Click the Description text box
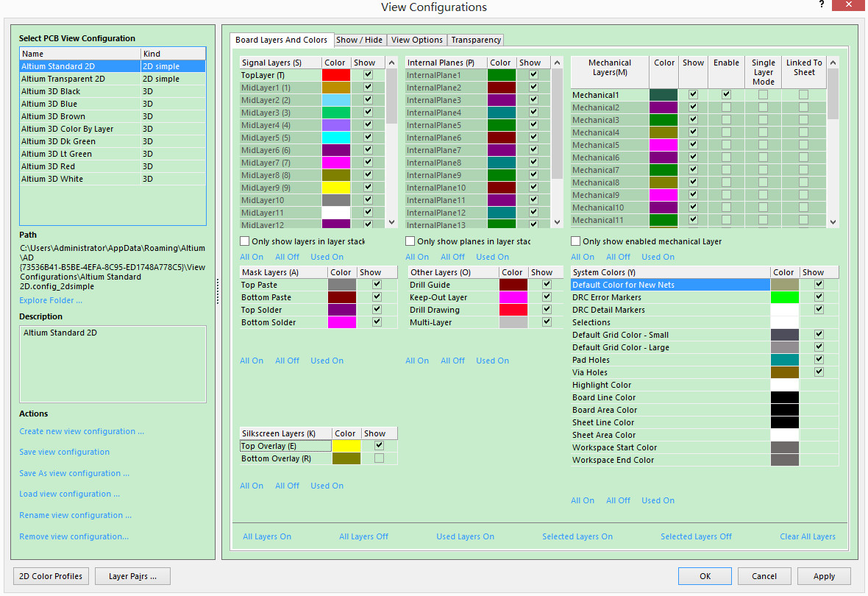Image resolution: width=868 pixels, height=596 pixels. click(113, 364)
